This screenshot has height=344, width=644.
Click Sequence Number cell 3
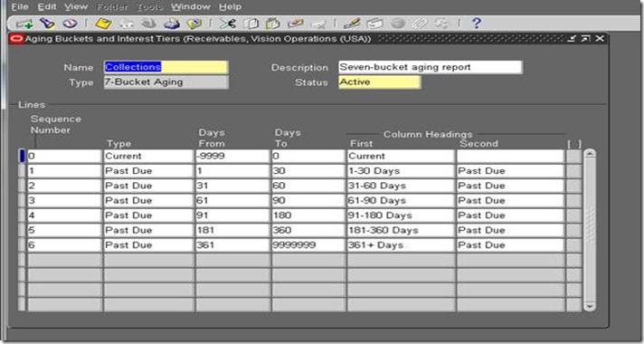click(x=64, y=201)
